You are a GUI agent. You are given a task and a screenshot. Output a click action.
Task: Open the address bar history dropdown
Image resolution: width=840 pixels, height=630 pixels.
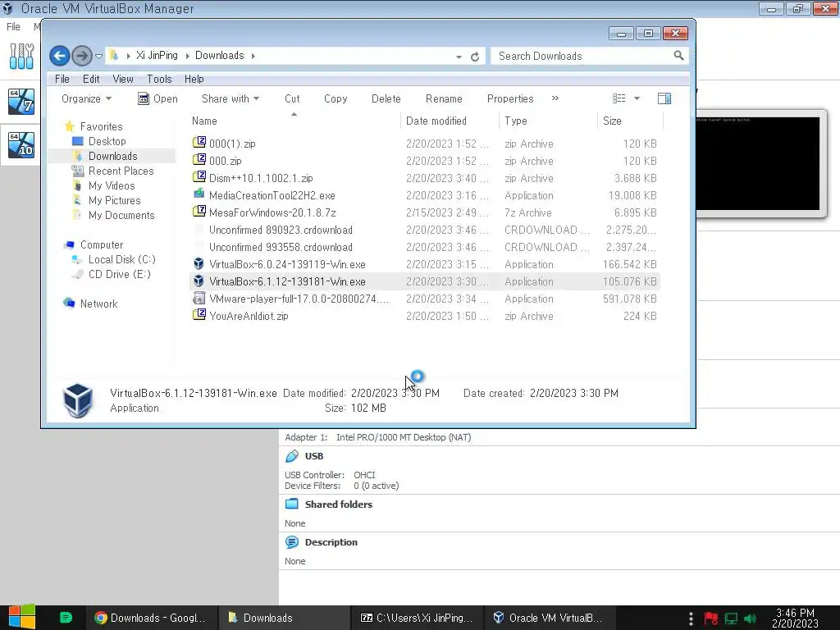click(x=459, y=57)
